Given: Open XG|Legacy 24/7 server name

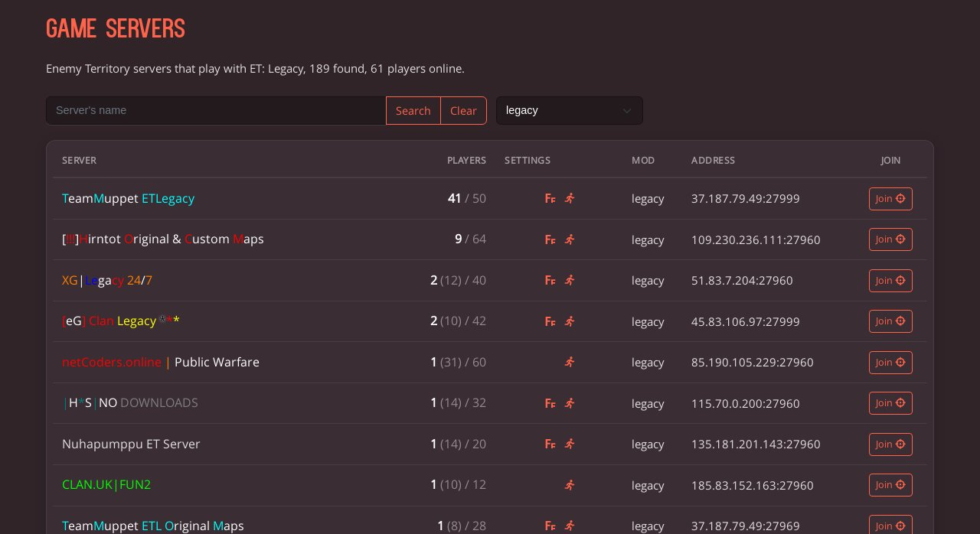Looking at the screenshot, I should (x=107, y=280).
